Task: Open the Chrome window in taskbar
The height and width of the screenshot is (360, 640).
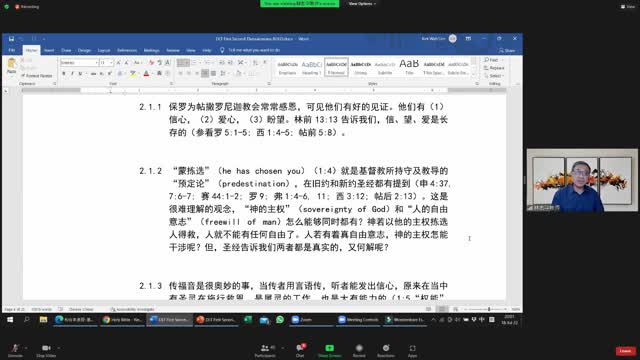Action: coord(122,320)
